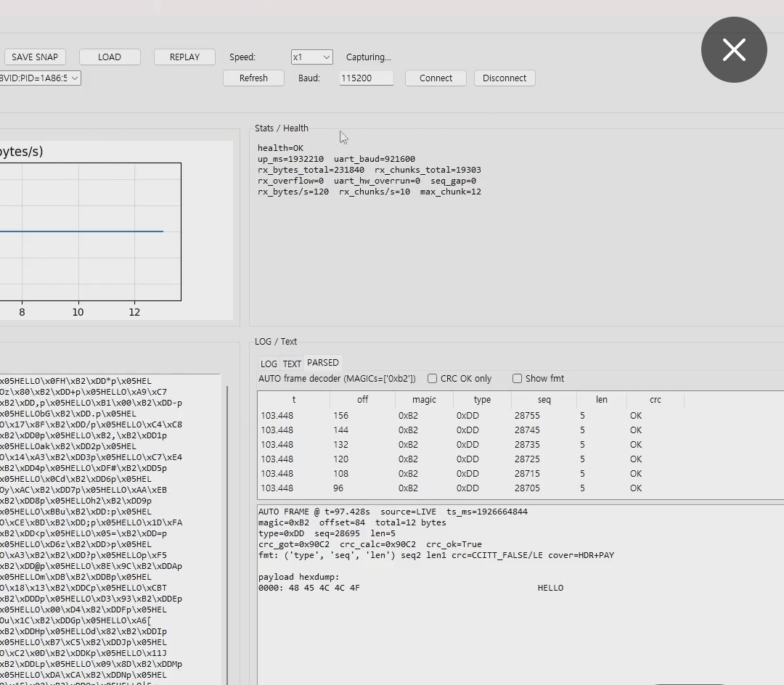This screenshot has width=784, height=685.
Task: Click the circular X close icon
Action: (734, 49)
